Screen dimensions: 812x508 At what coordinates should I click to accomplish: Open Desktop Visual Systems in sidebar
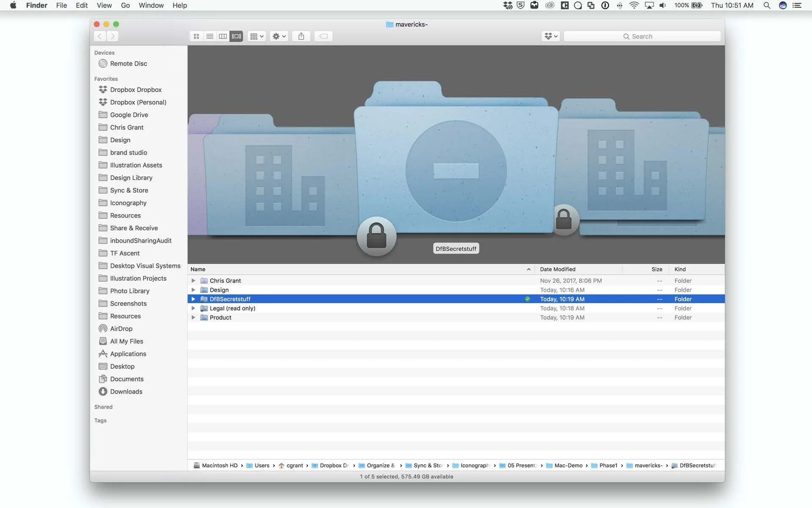(145, 266)
